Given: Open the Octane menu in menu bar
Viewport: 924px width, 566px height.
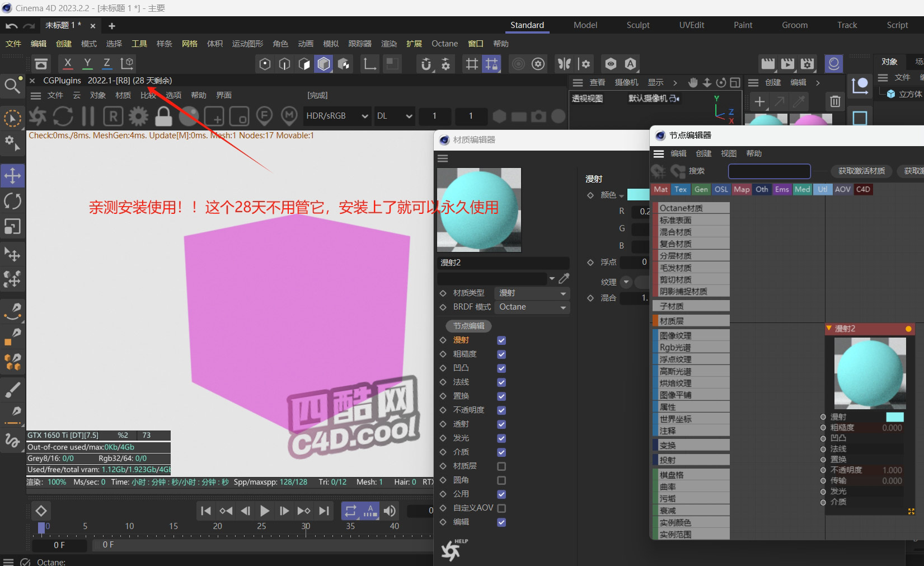Looking at the screenshot, I should 444,44.
